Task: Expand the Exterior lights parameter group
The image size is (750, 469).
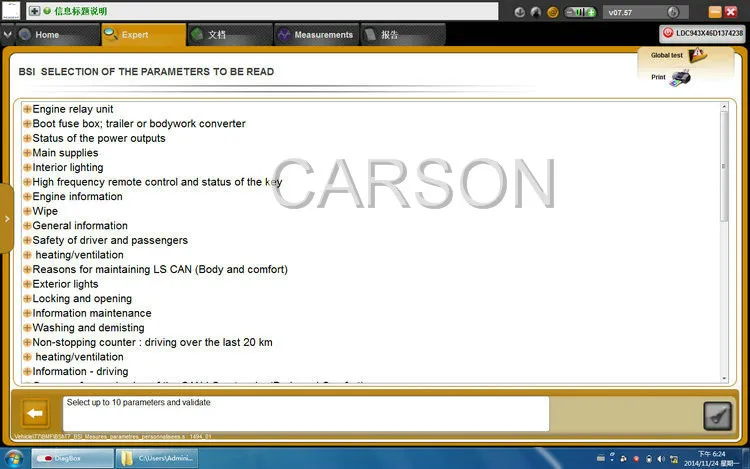Action: tap(27, 284)
